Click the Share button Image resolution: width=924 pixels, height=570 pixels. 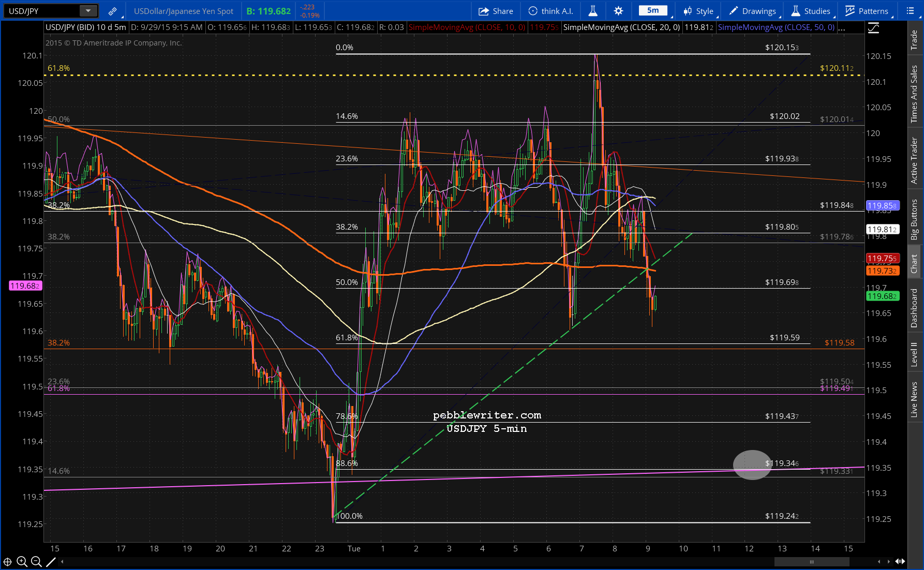(x=496, y=11)
